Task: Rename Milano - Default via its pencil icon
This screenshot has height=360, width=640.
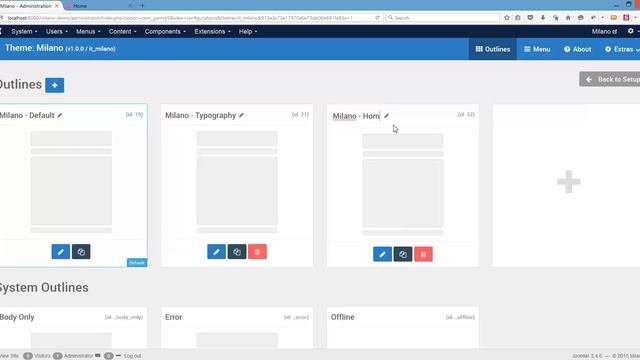Action: (x=60, y=115)
